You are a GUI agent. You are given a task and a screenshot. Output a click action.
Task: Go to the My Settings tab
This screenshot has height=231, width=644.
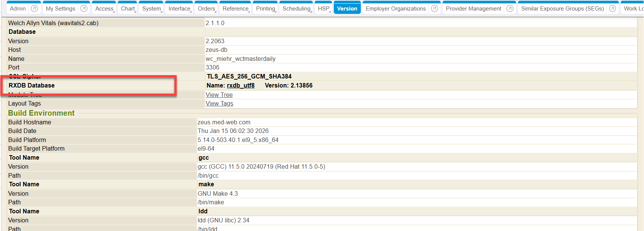[x=60, y=9]
